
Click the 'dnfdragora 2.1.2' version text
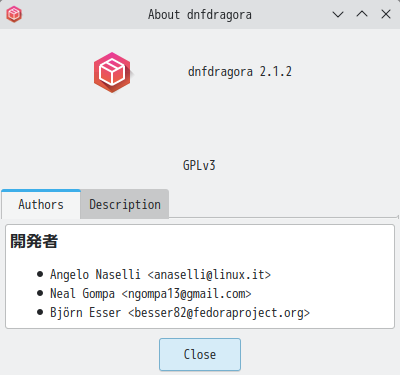tap(240, 72)
